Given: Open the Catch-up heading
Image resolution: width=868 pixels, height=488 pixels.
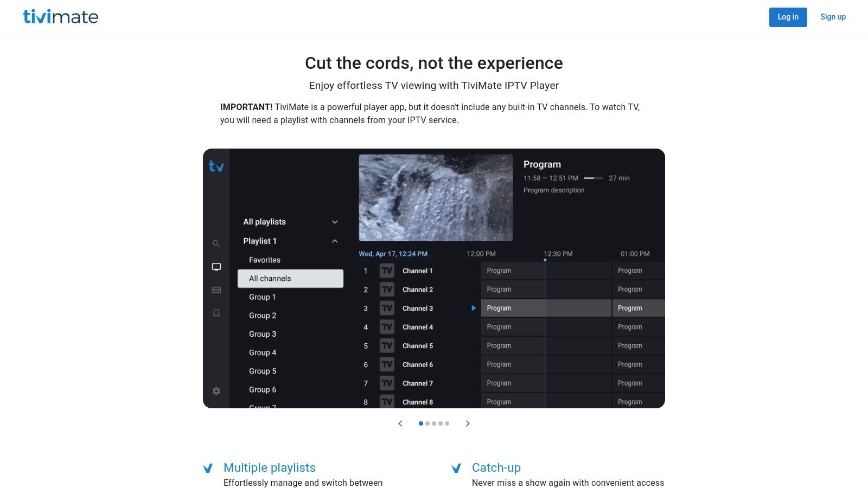Looking at the screenshot, I should click(x=496, y=467).
